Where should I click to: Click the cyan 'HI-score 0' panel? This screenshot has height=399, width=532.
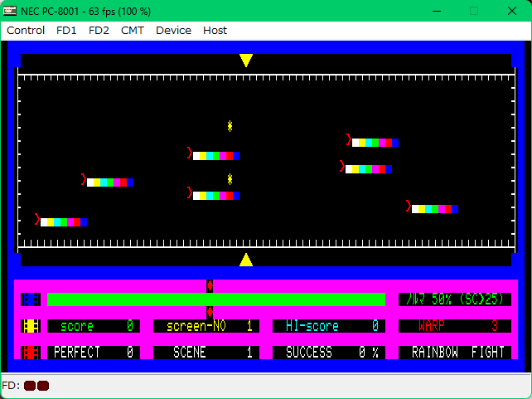329,326
